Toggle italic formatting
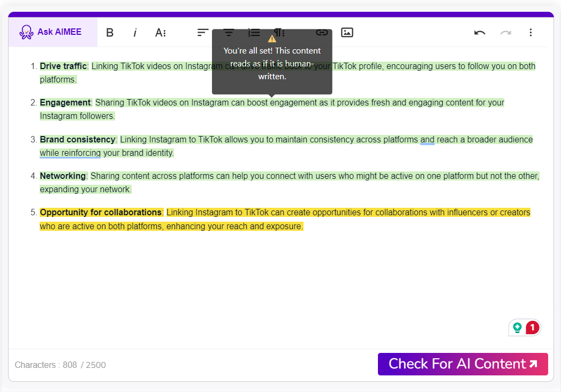561x392 pixels. pos(135,33)
